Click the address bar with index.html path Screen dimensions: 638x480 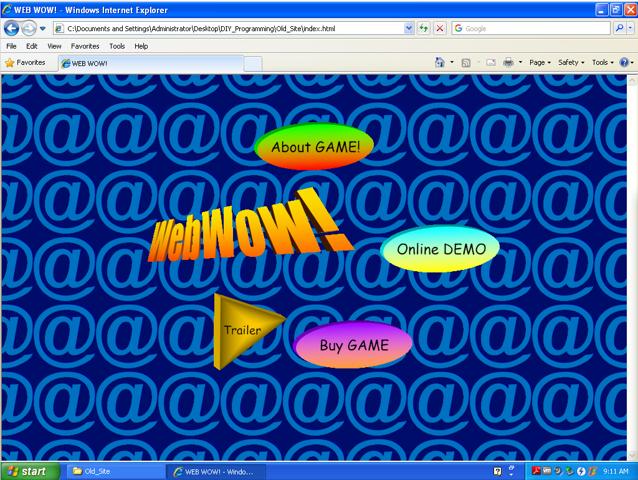(x=229, y=28)
